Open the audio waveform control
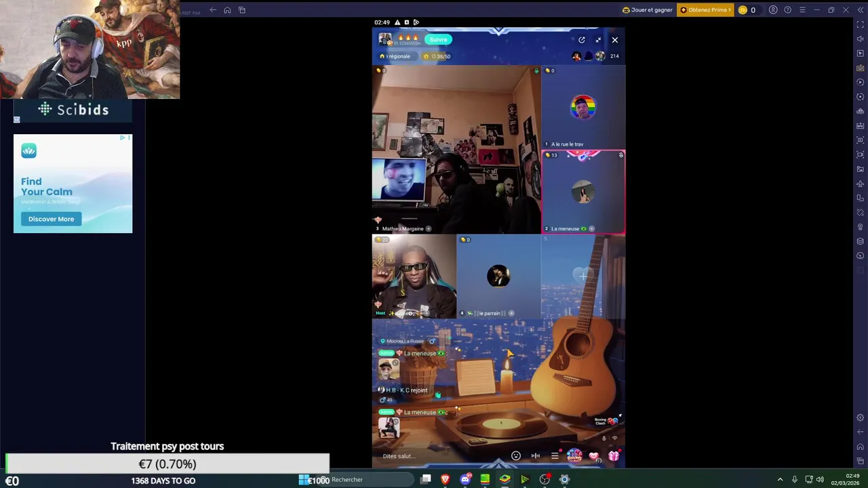Viewport: 868px width, 488px height. [536, 456]
